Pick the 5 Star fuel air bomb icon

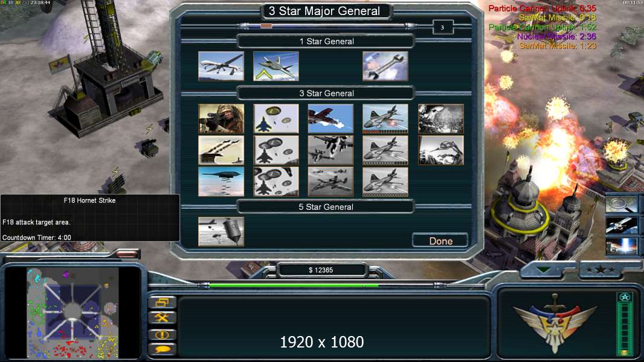point(221,232)
